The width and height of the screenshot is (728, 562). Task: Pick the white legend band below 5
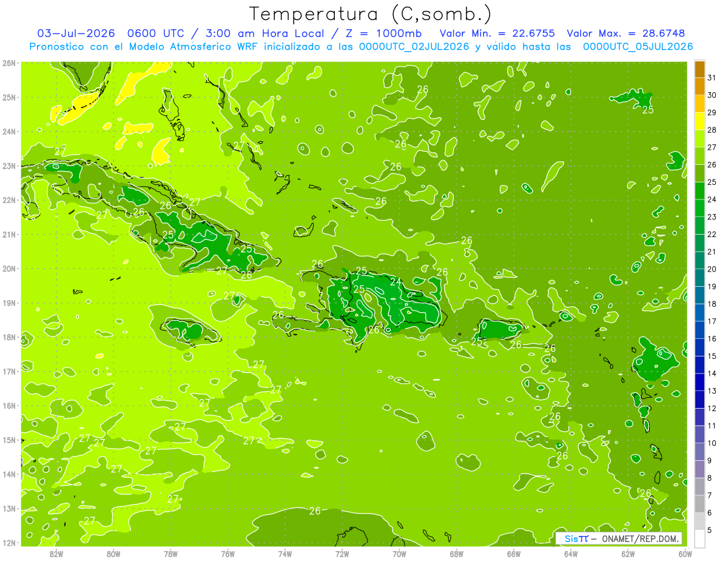tap(699, 538)
